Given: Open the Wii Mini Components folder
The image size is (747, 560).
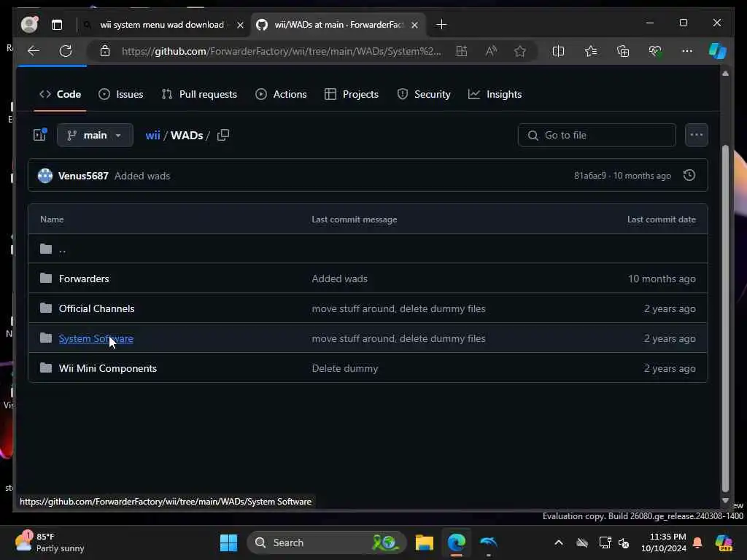Looking at the screenshot, I should point(108,368).
